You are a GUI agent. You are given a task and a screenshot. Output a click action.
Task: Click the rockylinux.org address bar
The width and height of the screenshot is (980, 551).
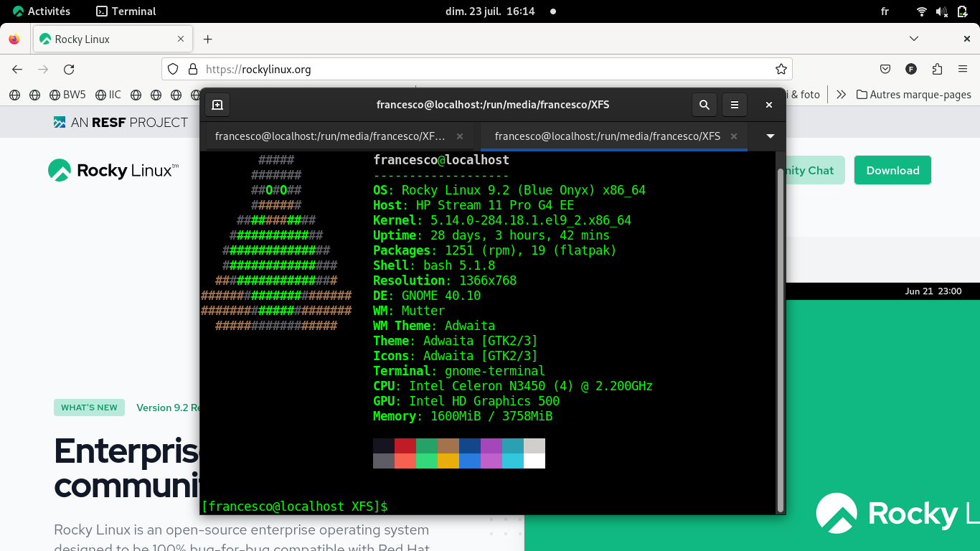point(466,70)
